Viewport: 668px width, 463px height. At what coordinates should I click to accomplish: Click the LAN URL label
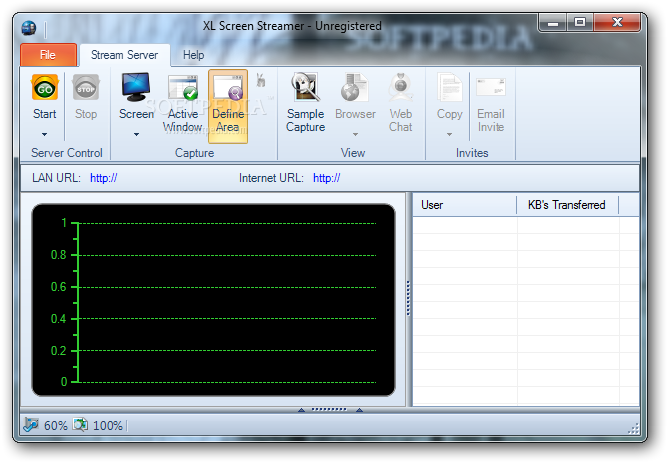coord(56,178)
